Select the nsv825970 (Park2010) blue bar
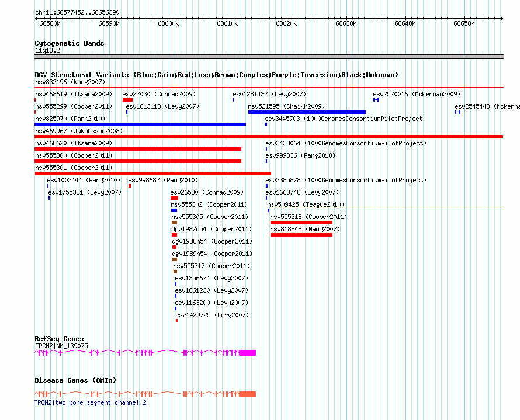Screen dimensions: 520x420 click(140, 124)
